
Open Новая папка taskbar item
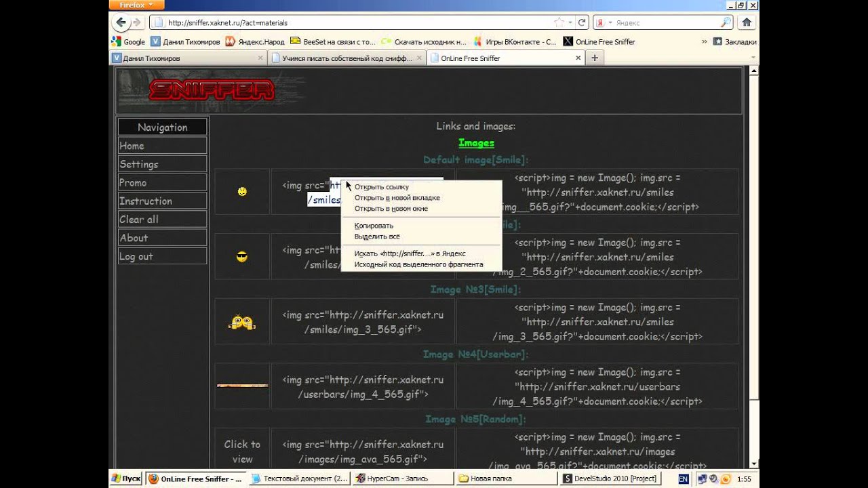click(506, 479)
